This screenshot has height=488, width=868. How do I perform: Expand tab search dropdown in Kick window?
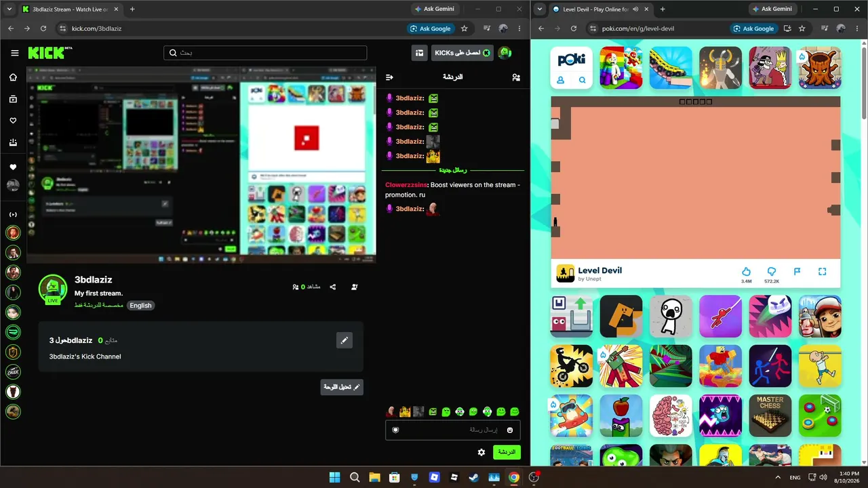point(11,9)
